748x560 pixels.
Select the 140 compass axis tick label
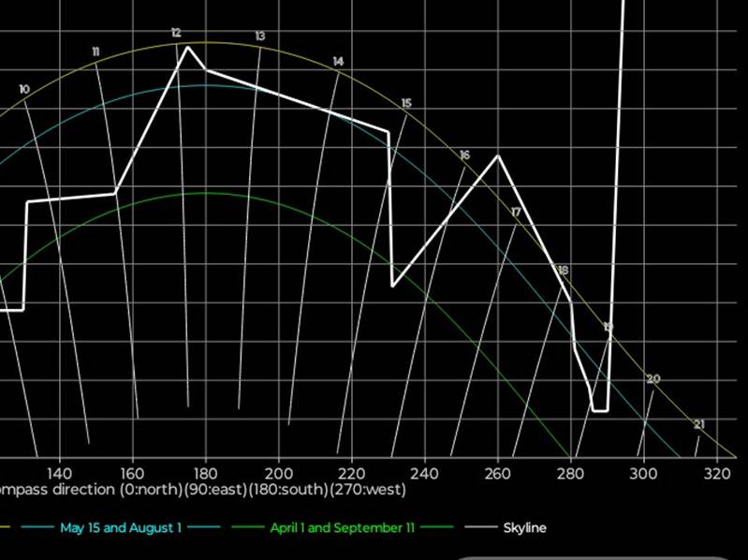tap(59, 473)
